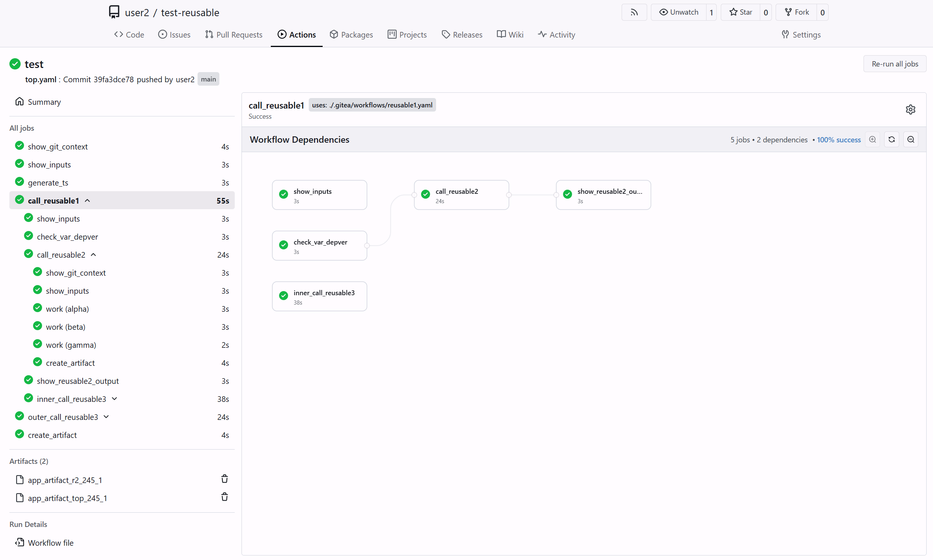
Task: Click the file icon of app_artifact_r2_245_1
Action: (x=20, y=480)
